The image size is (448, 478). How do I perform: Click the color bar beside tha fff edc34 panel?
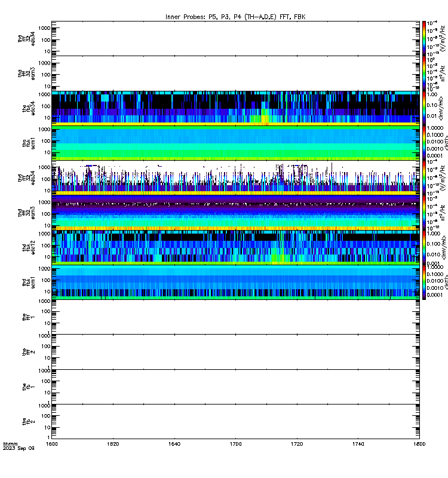(424, 38)
